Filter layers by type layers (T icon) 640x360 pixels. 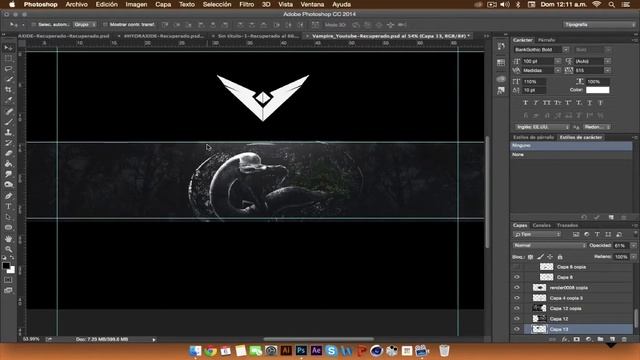coord(597,234)
